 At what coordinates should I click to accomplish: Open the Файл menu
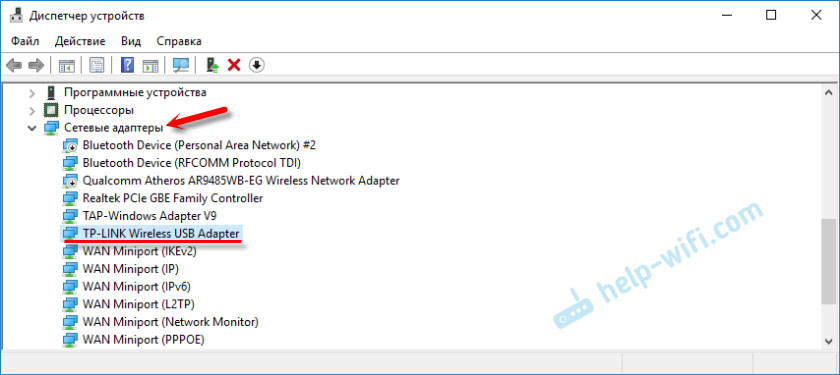25,41
